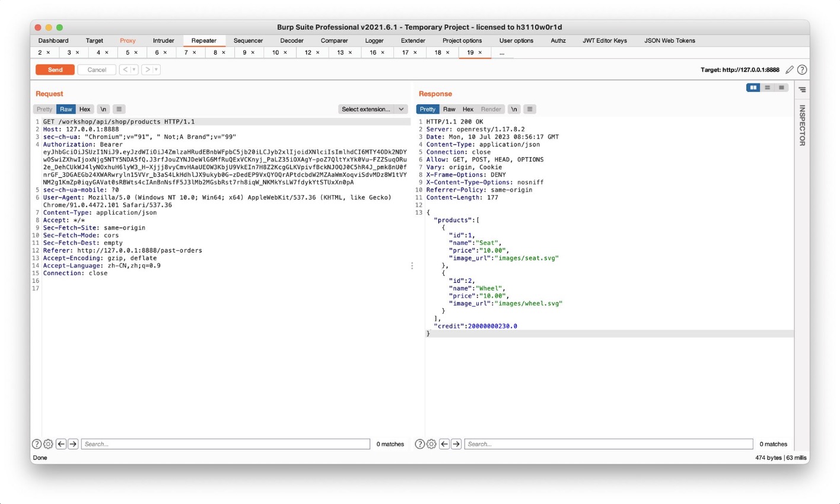The image size is (840, 504).
Task: Open Response search settings gear
Action: coord(432,444)
